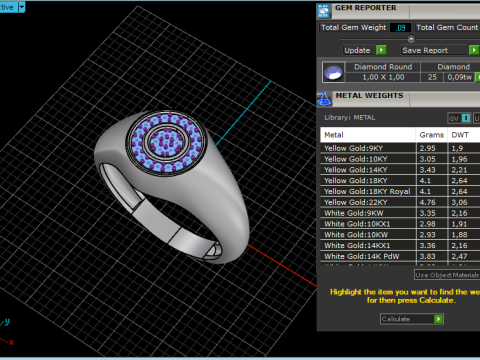
Task: Click the Metal Weights flask icon
Action: click(324, 99)
